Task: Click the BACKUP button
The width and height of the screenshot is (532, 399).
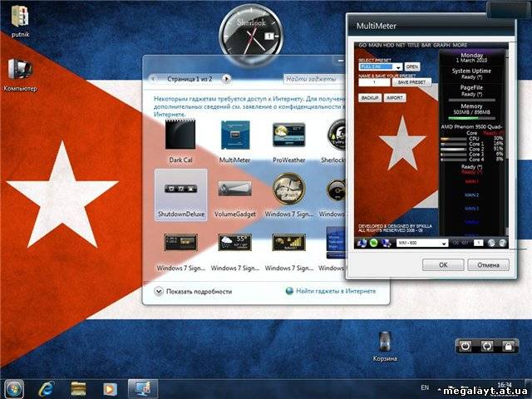Action: tap(369, 98)
